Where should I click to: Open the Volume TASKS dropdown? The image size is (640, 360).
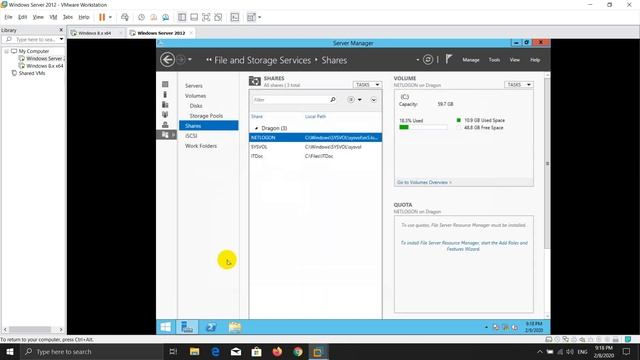pyautogui.click(x=518, y=84)
